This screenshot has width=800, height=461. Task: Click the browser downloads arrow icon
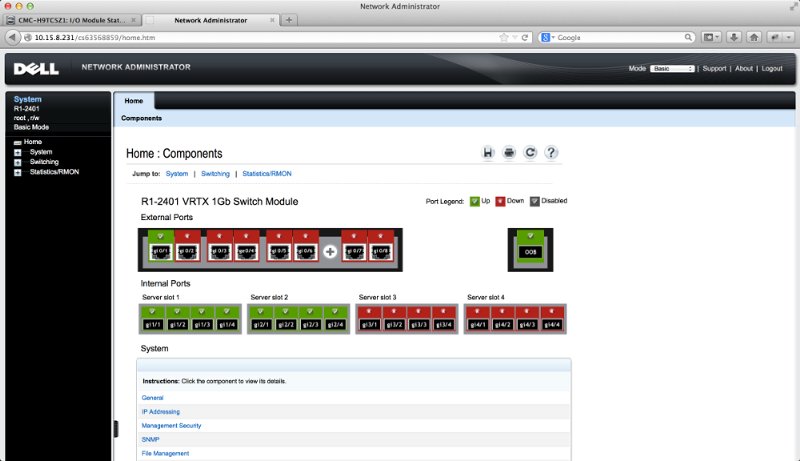click(x=734, y=37)
